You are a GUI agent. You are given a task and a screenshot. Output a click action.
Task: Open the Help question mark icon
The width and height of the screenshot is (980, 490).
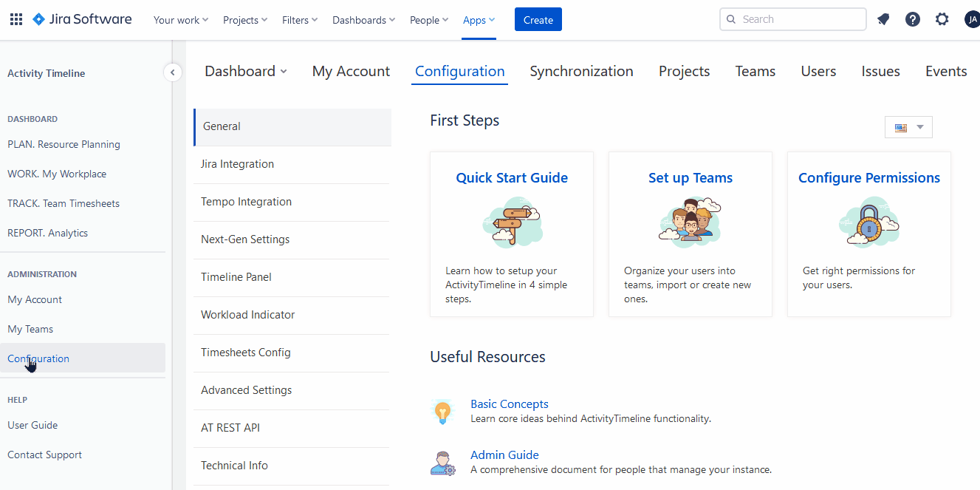coord(913,20)
